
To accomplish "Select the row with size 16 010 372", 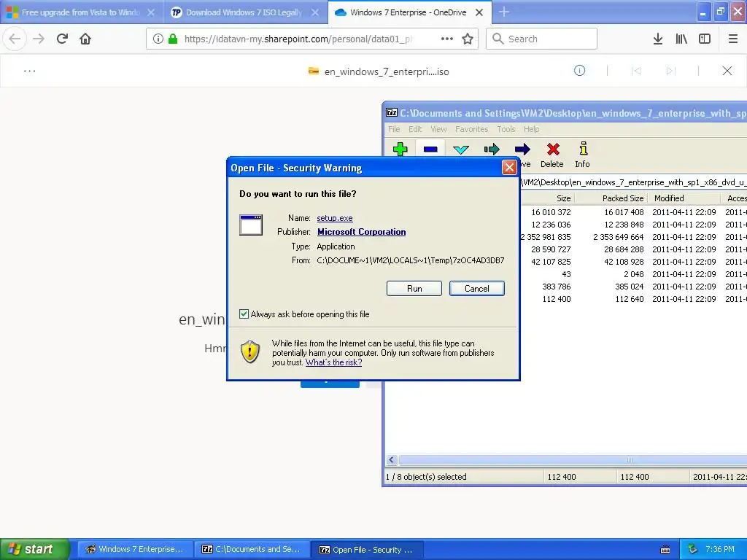I will tap(634, 212).
